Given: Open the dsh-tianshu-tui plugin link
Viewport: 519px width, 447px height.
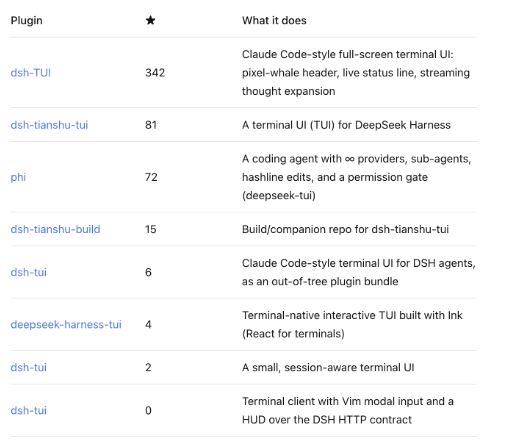Looking at the screenshot, I should pos(49,125).
